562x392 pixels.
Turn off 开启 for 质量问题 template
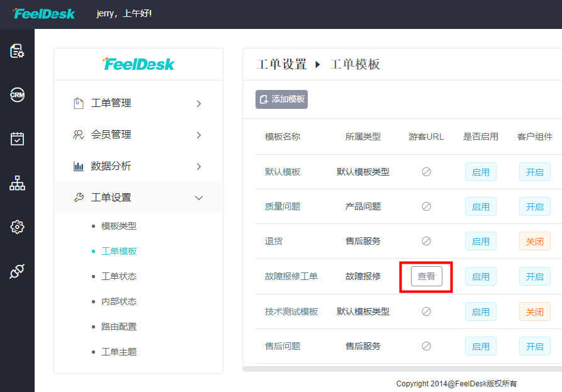pyautogui.click(x=534, y=206)
